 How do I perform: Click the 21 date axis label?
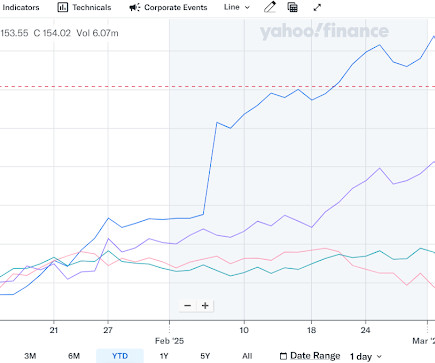tap(54, 330)
